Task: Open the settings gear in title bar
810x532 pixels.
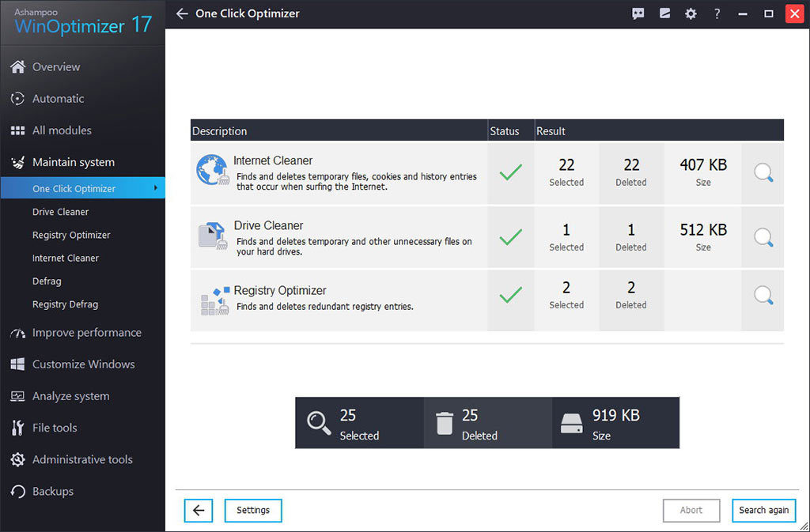Action: 691,13
